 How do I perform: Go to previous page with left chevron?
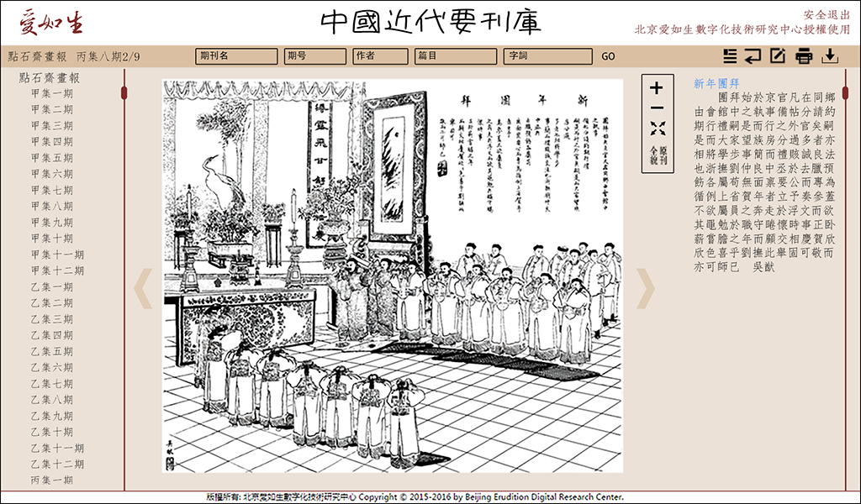(x=145, y=288)
